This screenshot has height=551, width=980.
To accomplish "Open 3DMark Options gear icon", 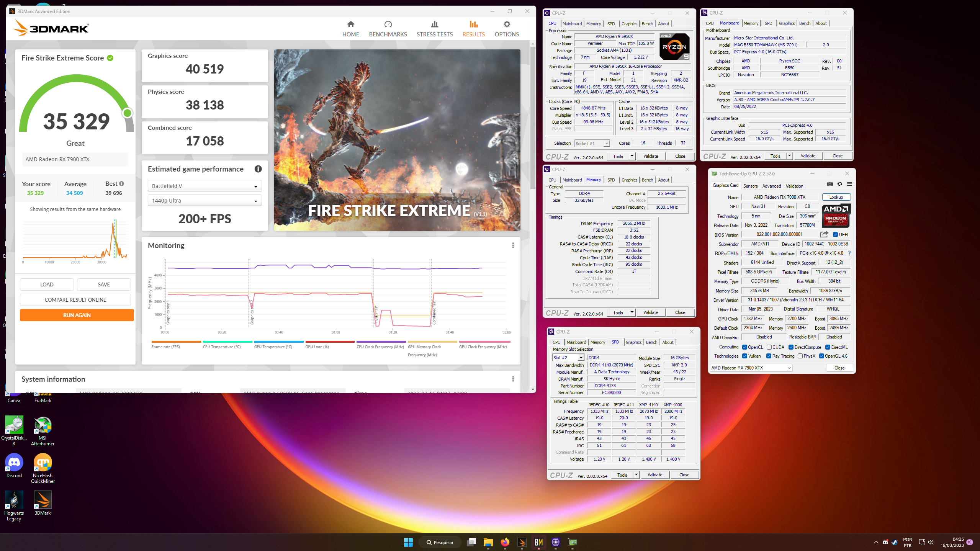I will pos(507,25).
